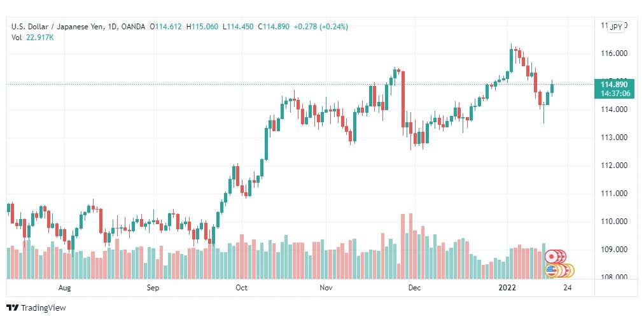Click the 14:37:06 countdown on price label
Viewport: 644px width, 319px height.
point(613,94)
